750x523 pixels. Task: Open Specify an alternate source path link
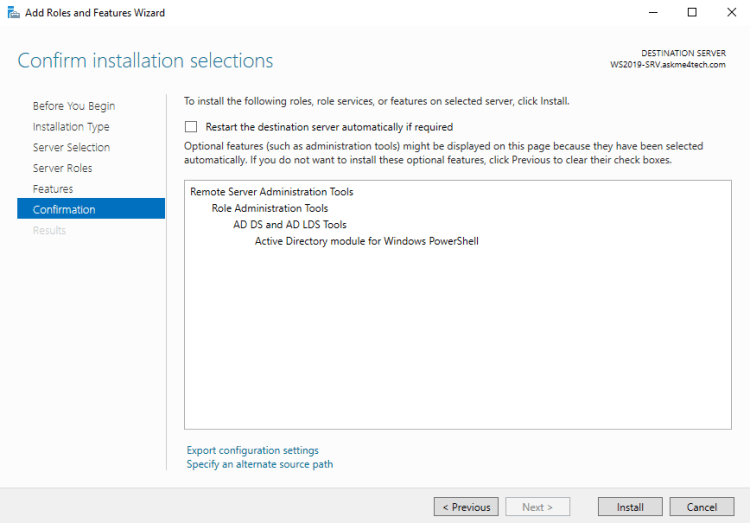[260, 464]
